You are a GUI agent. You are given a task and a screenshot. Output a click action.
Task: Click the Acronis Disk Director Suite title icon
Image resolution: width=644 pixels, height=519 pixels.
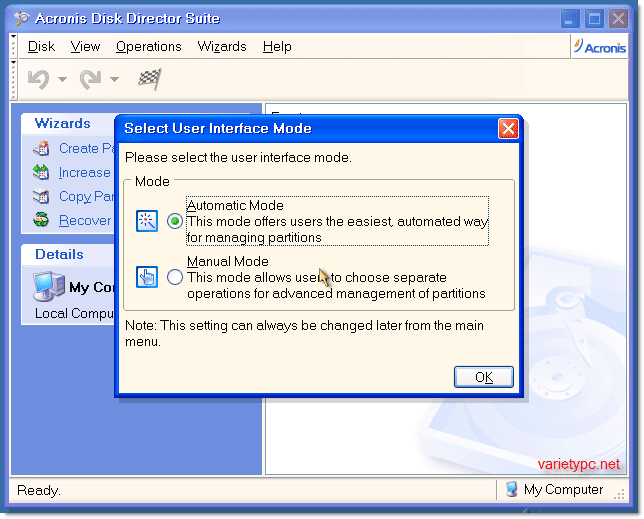pos(21,18)
